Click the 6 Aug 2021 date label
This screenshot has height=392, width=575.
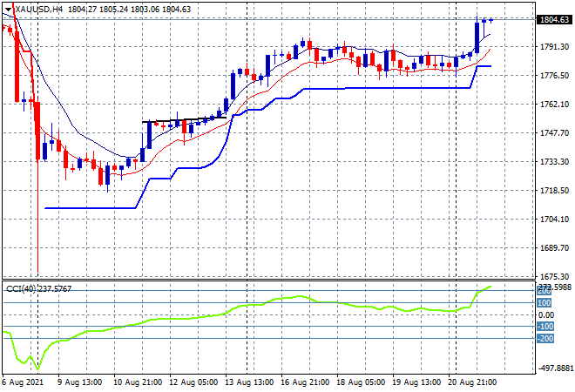[23, 382]
